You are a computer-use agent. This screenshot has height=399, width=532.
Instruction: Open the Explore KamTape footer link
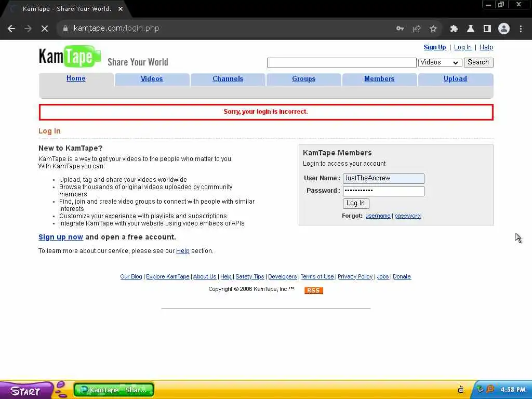[168, 276]
